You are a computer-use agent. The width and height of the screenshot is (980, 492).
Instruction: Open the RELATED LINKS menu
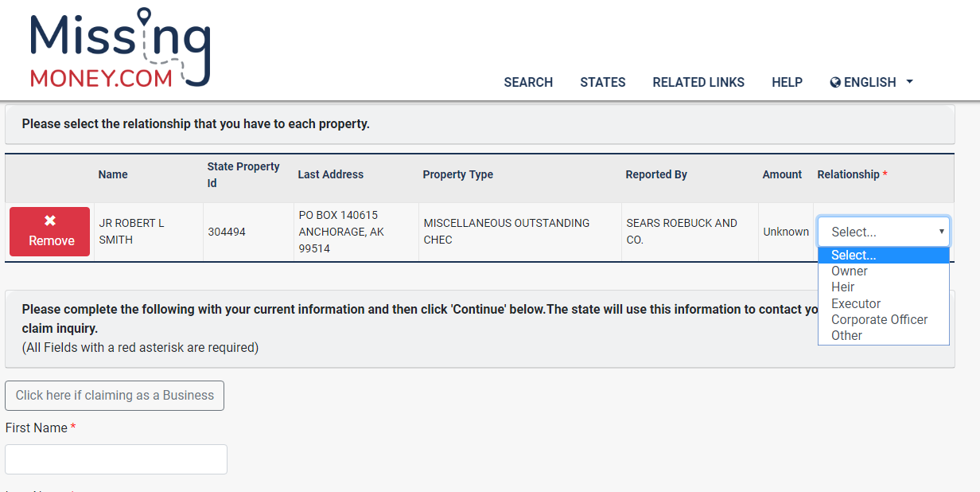point(698,82)
